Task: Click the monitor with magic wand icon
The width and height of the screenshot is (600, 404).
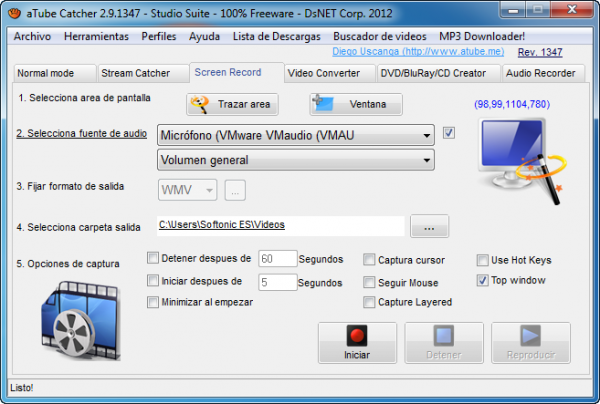Action: (522, 161)
